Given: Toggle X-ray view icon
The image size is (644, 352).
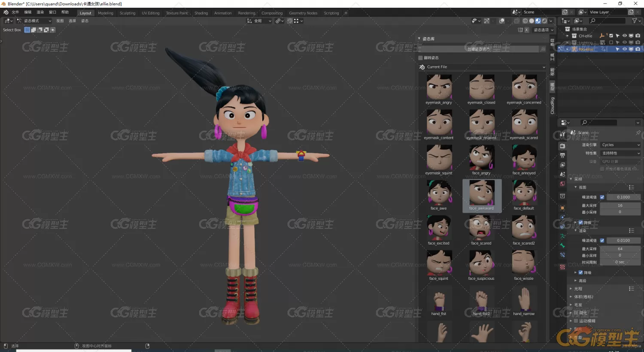Looking at the screenshot, I should point(516,21).
